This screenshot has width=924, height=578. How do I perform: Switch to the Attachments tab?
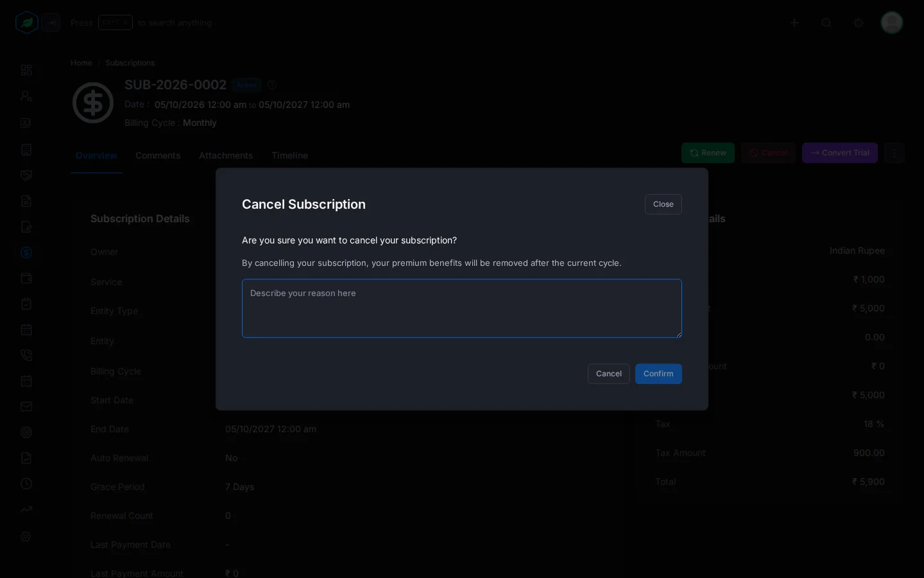click(x=226, y=155)
